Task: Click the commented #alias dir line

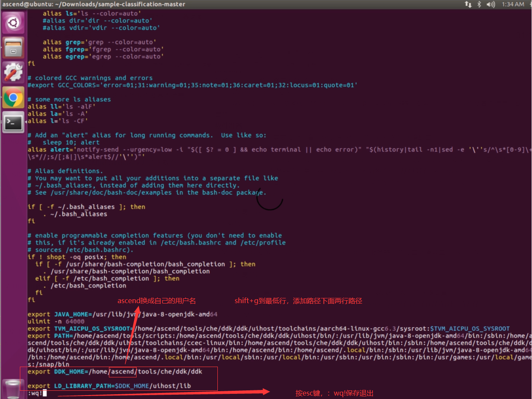Action: (97, 21)
